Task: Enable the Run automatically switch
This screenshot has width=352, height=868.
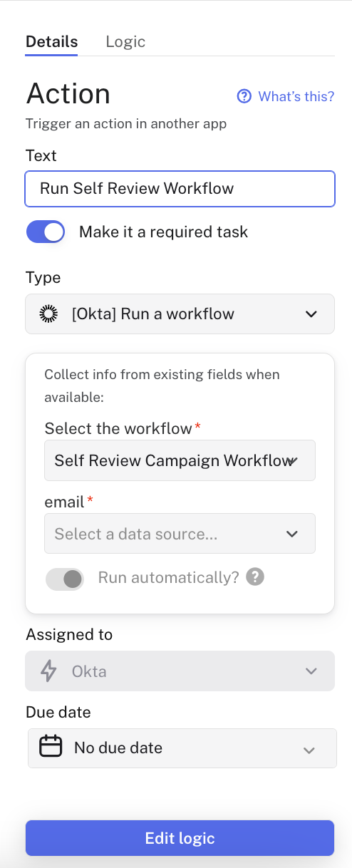Action: [x=65, y=579]
